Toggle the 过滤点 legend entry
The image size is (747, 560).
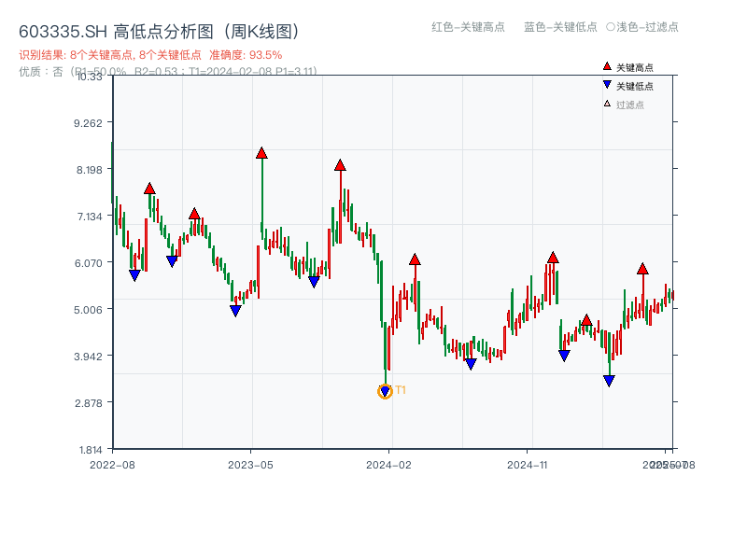pos(630,103)
